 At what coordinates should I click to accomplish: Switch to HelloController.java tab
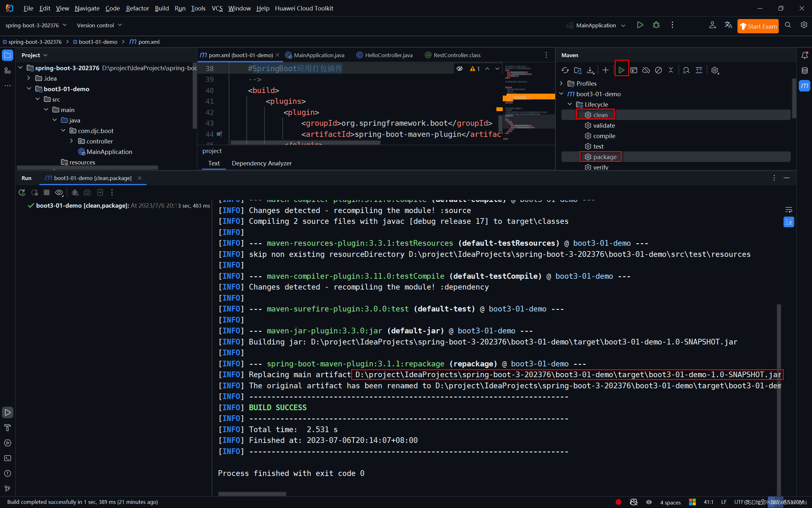(384, 55)
